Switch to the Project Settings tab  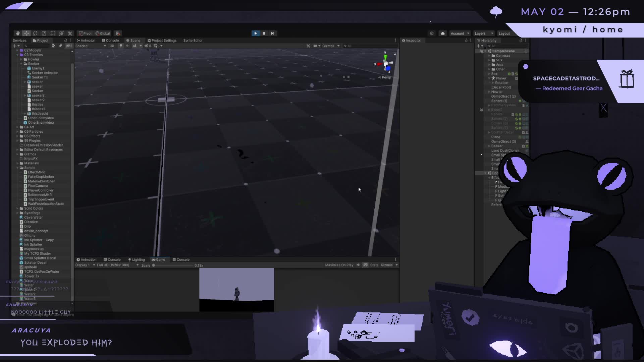(162, 40)
